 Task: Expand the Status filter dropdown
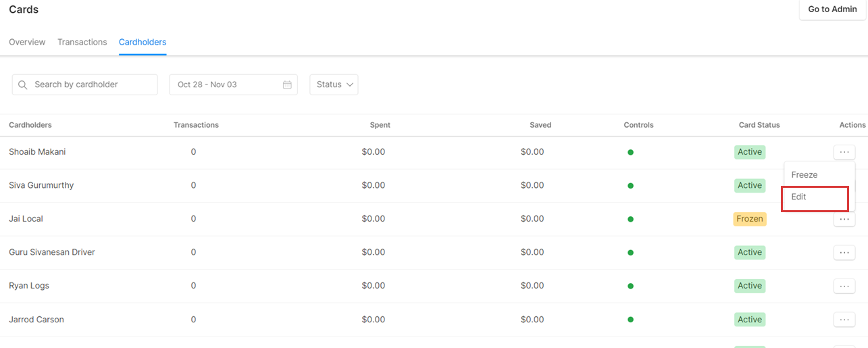coord(334,84)
